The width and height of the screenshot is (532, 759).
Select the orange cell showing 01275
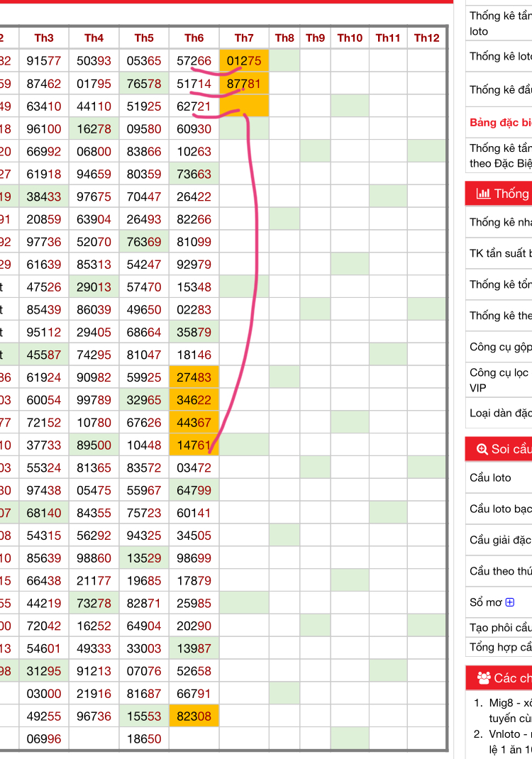pyautogui.click(x=244, y=61)
